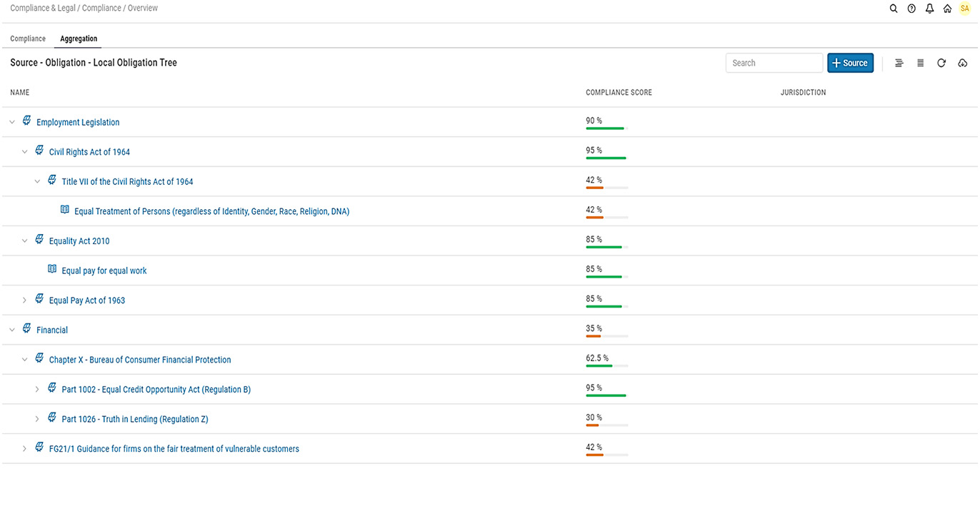Sort by the JURISDICTION column header
The image size is (980, 506).
coord(803,93)
